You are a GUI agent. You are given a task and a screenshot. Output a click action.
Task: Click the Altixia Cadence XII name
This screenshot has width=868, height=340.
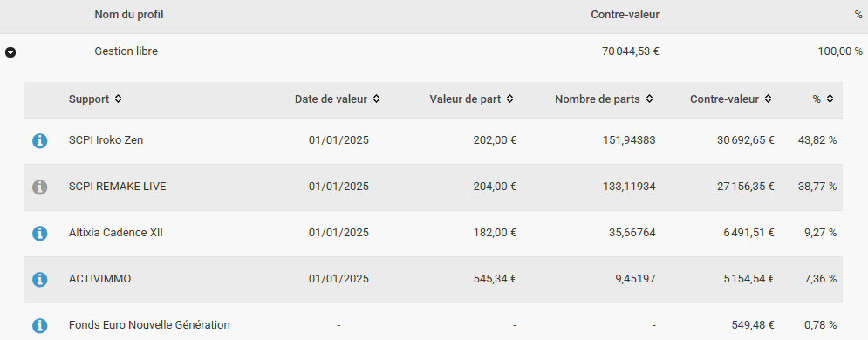pyautogui.click(x=116, y=233)
